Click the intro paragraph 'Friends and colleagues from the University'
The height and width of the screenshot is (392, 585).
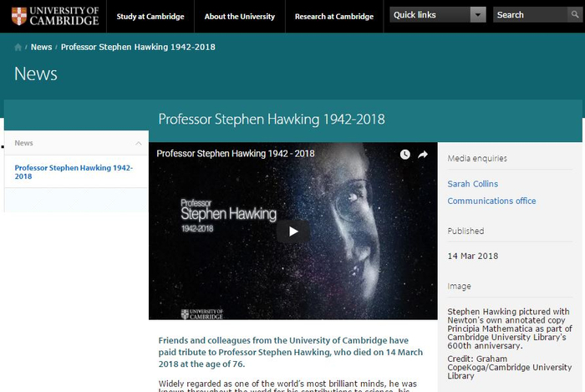[x=291, y=352]
